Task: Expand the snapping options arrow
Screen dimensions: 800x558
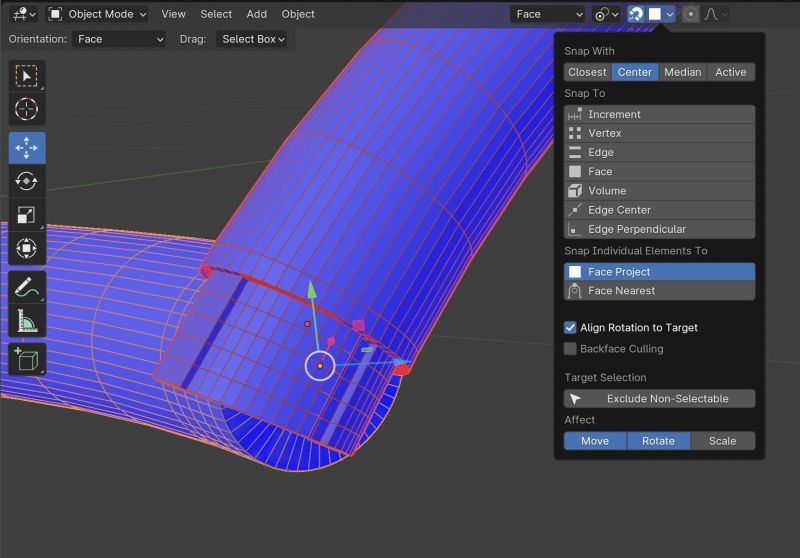Action: click(670, 14)
